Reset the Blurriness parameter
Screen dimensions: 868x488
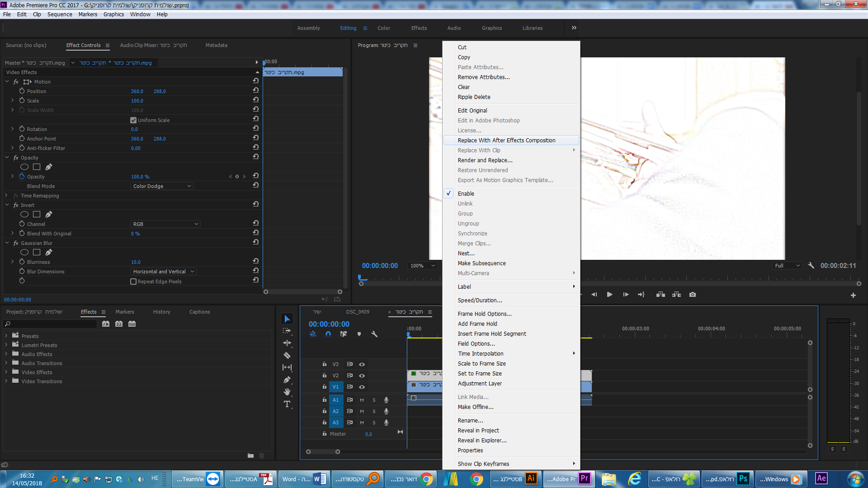[256, 261]
